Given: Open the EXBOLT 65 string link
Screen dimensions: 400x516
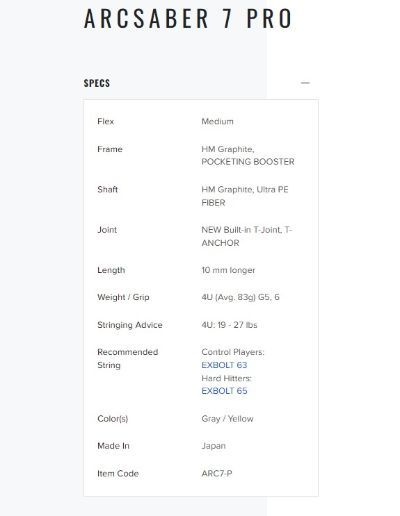Looking at the screenshot, I should 224,391.
